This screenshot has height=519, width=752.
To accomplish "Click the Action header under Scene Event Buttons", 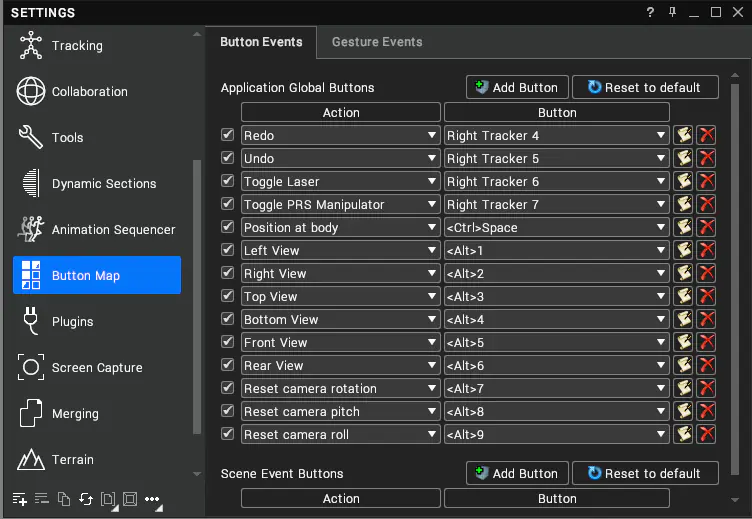I will (x=341, y=498).
